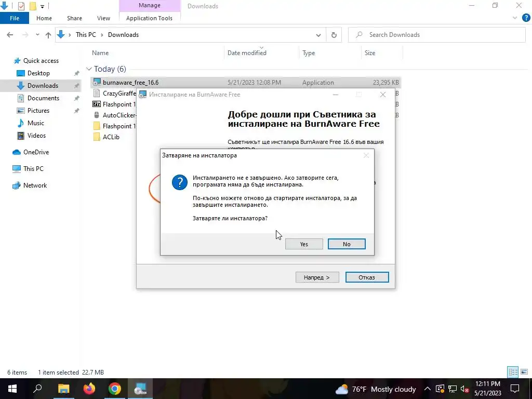The width and height of the screenshot is (532, 399).
Task: Open the View ribbon tab
Action: pos(103,18)
